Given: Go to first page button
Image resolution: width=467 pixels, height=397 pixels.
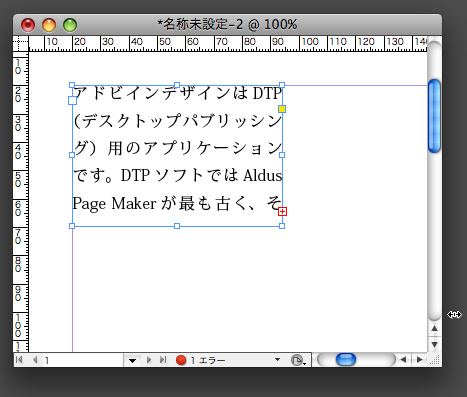Looking at the screenshot, I should coord(19,360).
